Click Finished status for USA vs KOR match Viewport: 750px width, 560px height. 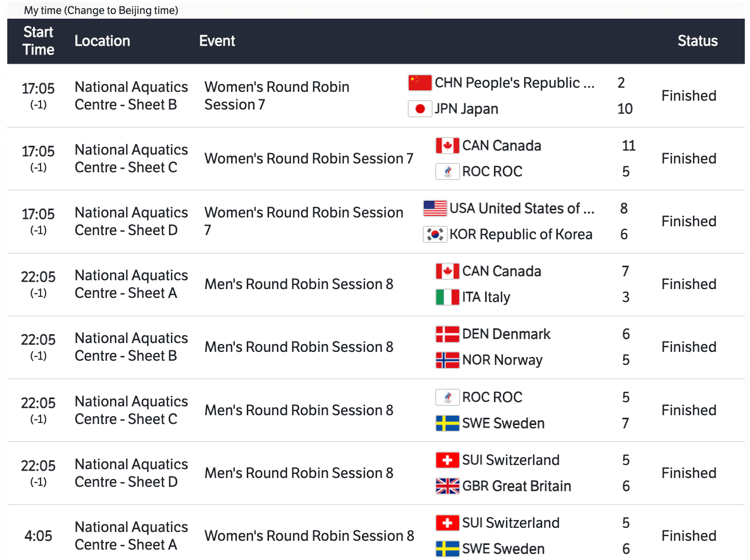coord(689,221)
